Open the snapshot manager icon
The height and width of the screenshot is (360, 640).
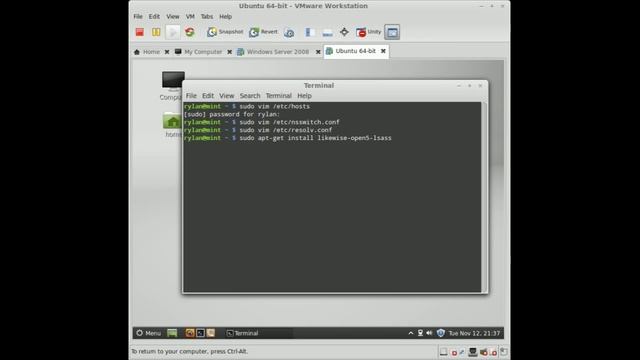coord(289,32)
